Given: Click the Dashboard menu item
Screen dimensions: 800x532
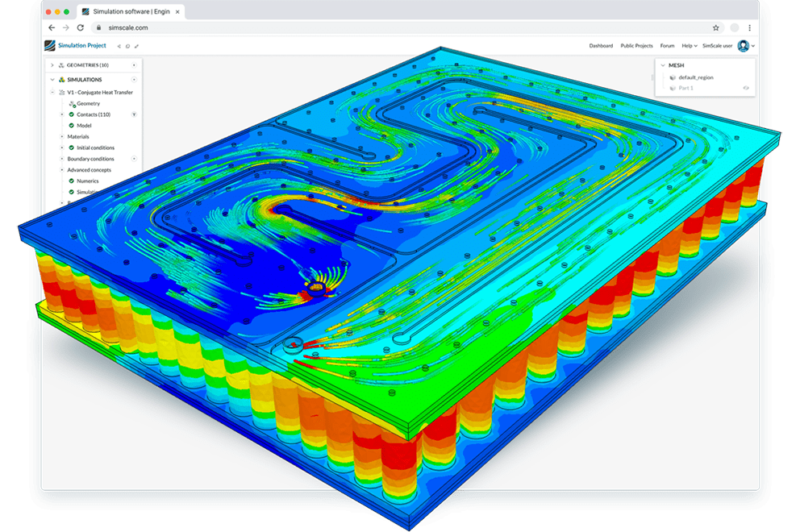Looking at the screenshot, I should coord(601,46).
